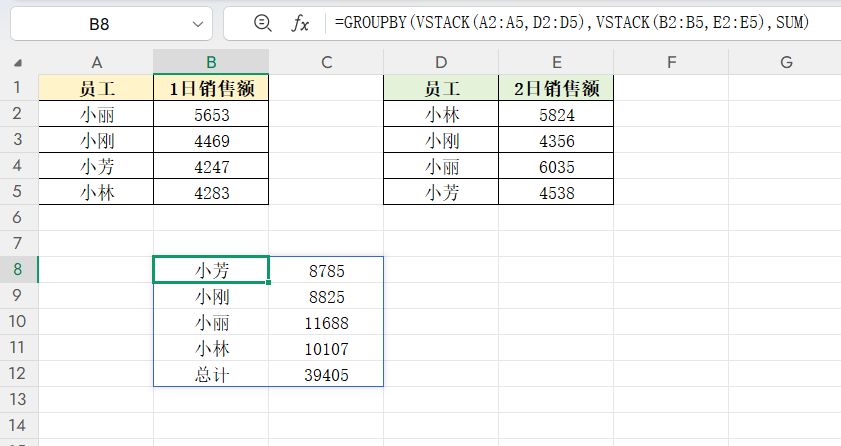Select column C header
This screenshot has height=446, width=841.
tap(326, 62)
